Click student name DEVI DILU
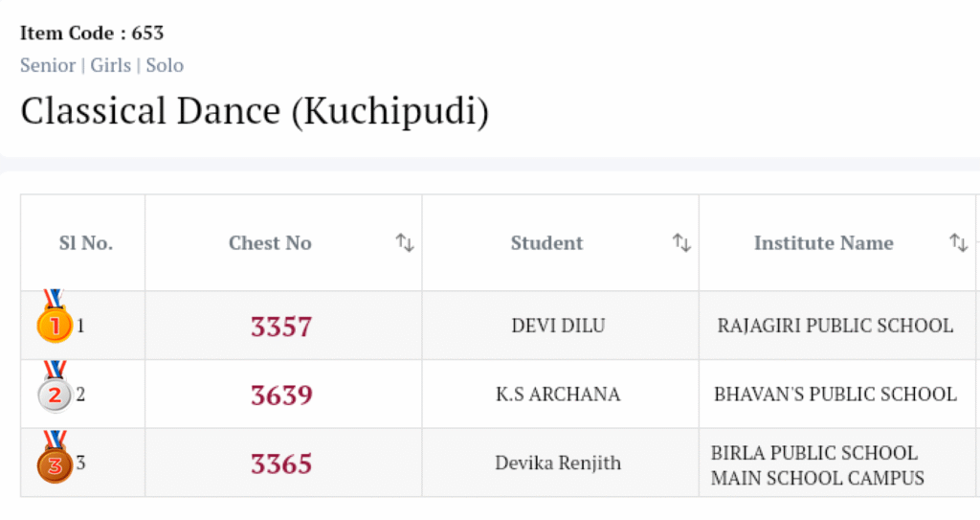This screenshot has width=980, height=520. pos(558,326)
